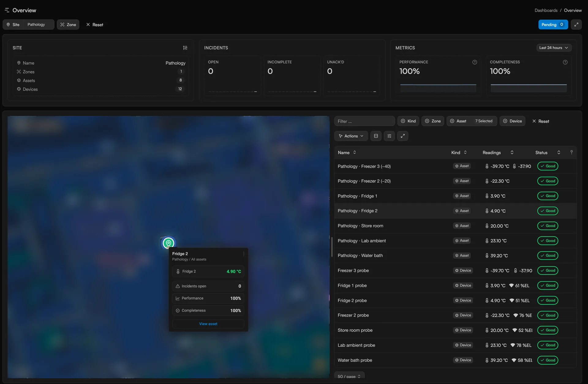The image size is (588, 384).
Task: Open the Last 24 hours dropdown
Action: 554,48
